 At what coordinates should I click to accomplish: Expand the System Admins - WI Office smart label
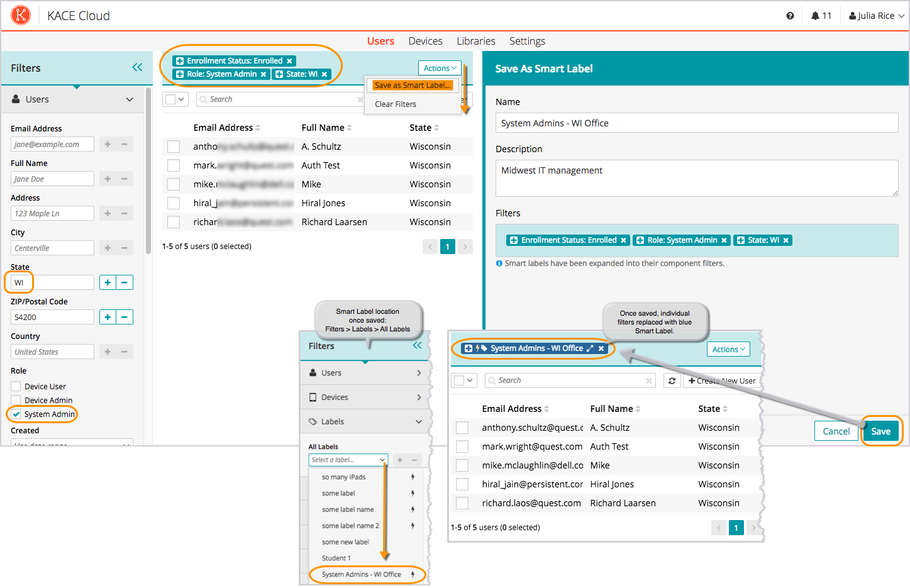click(590, 348)
